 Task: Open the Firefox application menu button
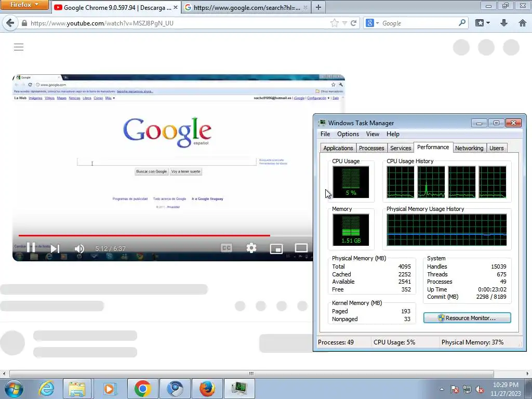pos(24,5)
